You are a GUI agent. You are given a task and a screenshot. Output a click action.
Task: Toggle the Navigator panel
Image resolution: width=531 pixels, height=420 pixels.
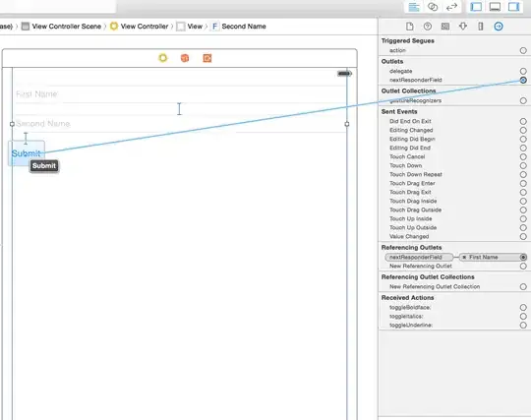pyautogui.click(x=476, y=7)
